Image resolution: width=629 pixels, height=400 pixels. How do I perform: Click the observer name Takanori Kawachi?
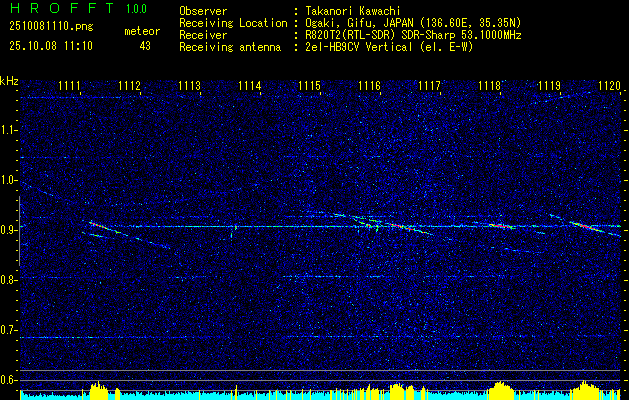point(353,11)
